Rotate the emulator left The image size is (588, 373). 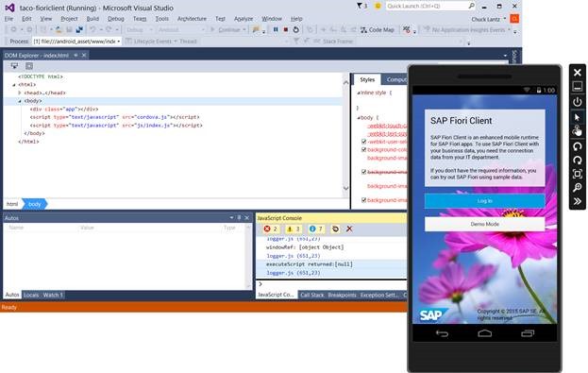(x=578, y=146)
